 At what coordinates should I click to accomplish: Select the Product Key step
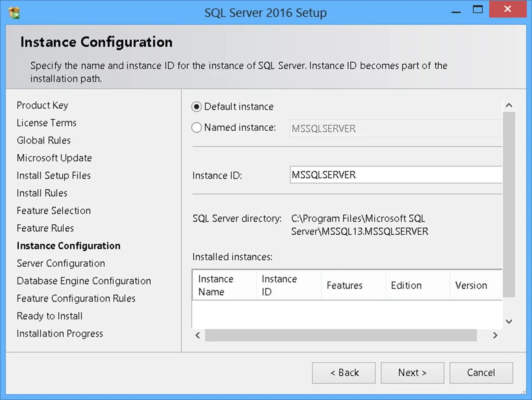42,105
